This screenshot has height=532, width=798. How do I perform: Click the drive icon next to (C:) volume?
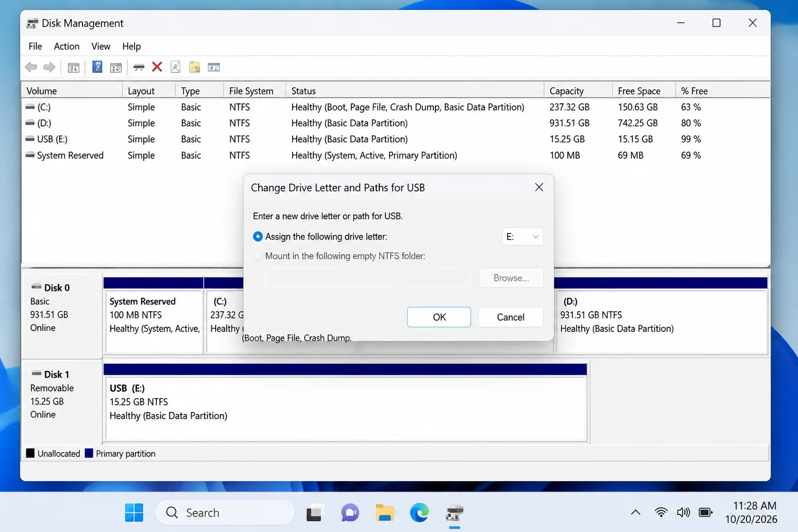click(30, 107)
